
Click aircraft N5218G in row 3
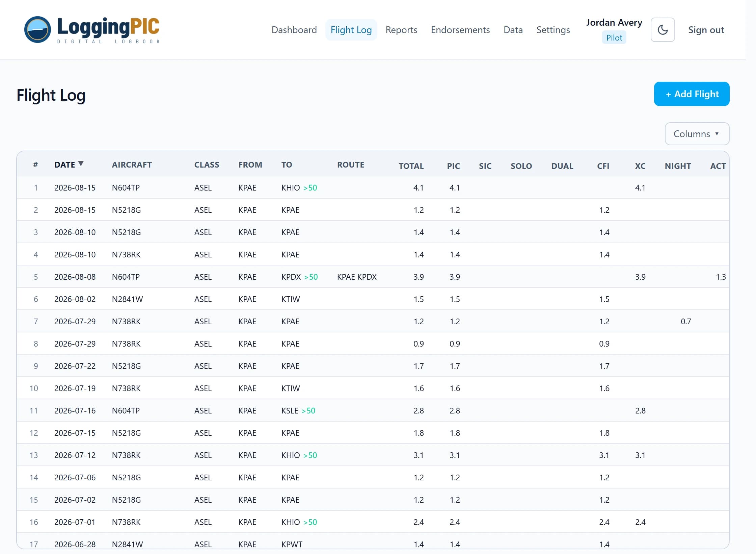coord(126,232)
